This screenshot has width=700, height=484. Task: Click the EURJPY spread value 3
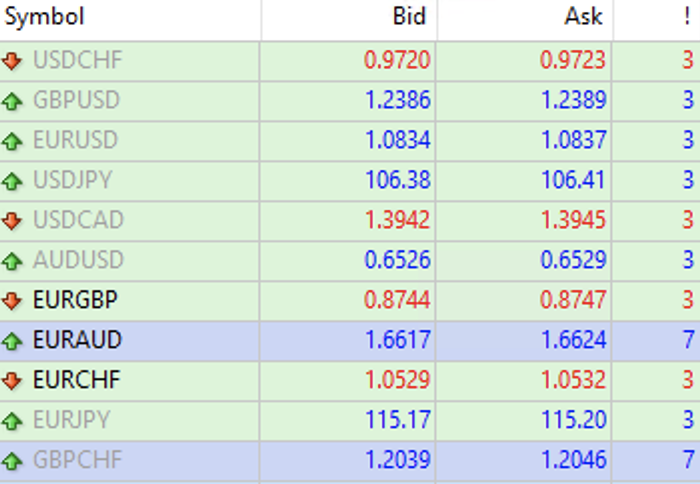[x=688, y=420]
